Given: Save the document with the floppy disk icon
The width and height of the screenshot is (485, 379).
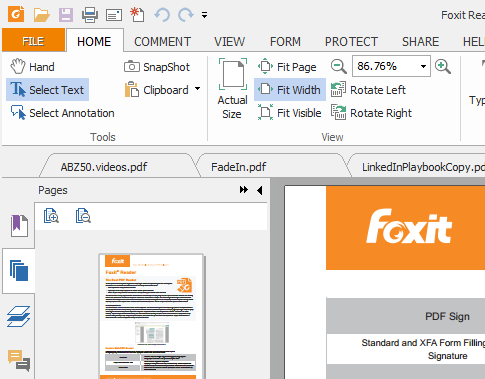Looking at the screenshot, I should (66, 15).
